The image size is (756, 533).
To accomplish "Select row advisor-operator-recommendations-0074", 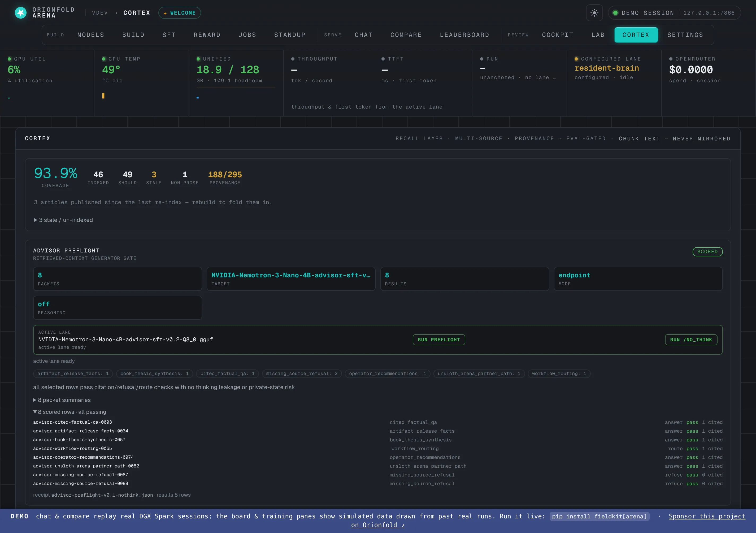I will 378,457.
